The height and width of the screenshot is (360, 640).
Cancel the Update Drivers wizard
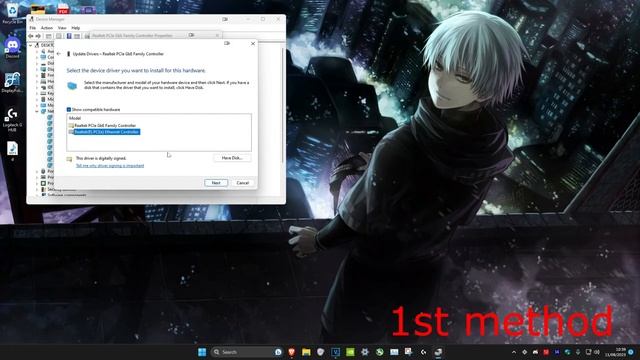[x=243, y=183]
